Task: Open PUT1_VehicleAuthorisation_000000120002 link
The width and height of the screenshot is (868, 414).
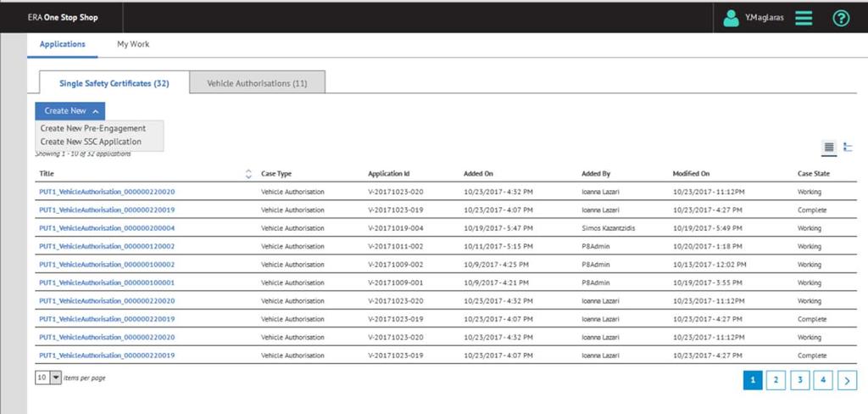Action: coord(107,247)
